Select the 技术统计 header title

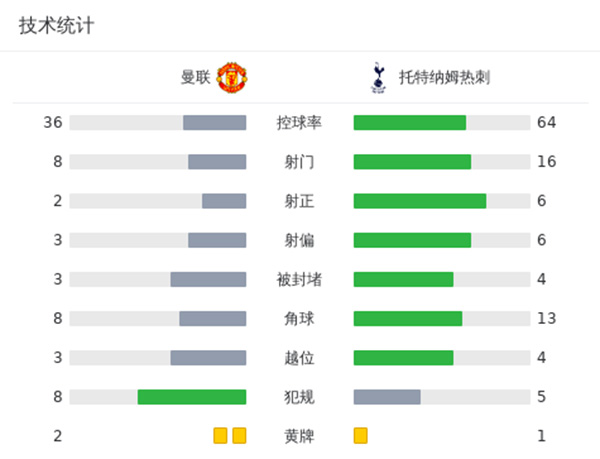click(57, 26)
